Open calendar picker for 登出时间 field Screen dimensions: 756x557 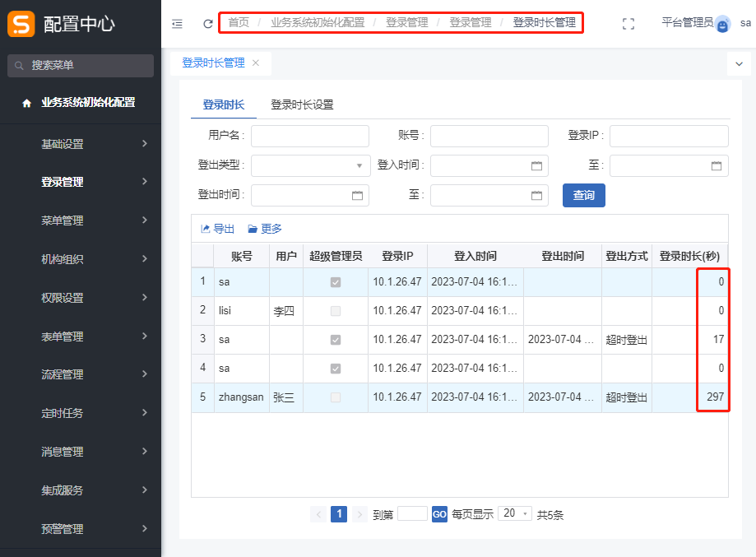(x=357, y=196)
